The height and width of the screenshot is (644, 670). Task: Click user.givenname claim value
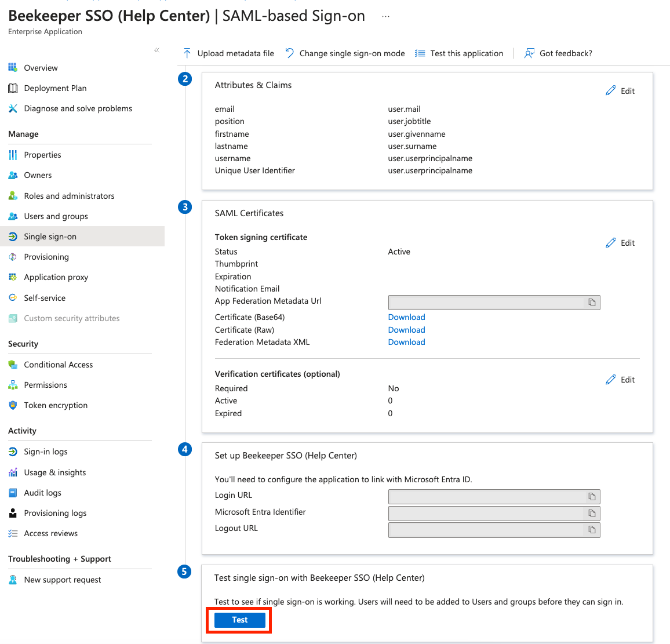(x=417, y=134)
